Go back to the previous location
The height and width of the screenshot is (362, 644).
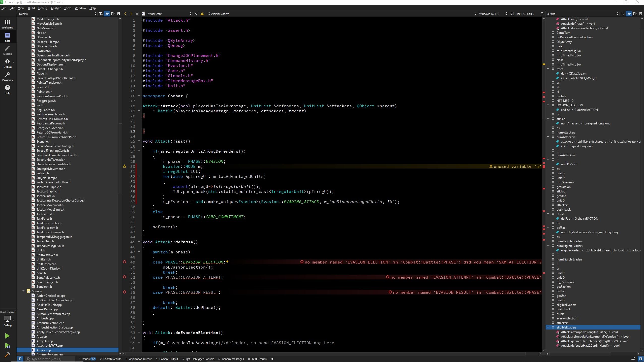[126, 14]
